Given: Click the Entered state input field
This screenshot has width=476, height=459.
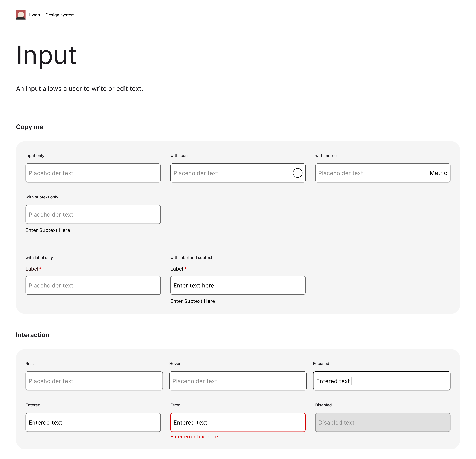Looking at the screenshot, I should coord(93,423).
